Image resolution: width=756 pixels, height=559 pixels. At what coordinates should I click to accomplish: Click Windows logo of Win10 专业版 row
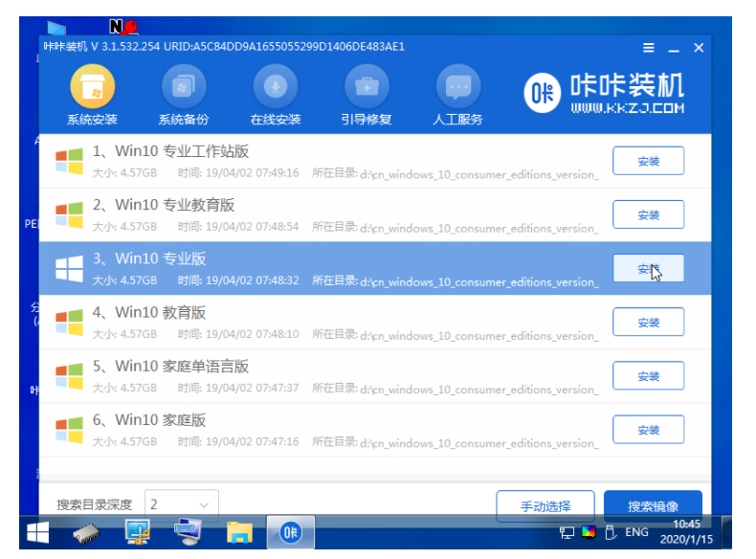(69, 269)
